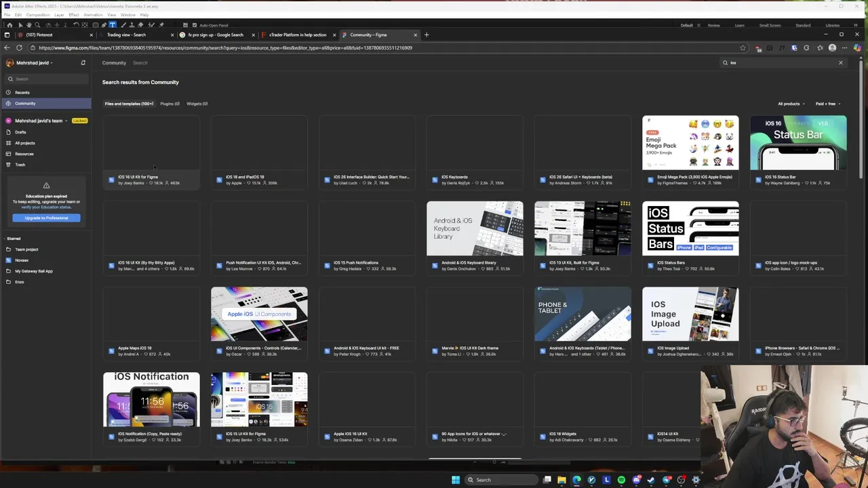The width and height of the screenshot is (868, 488).
Task: Click Upgrade to Professional button
Action: 46,218
